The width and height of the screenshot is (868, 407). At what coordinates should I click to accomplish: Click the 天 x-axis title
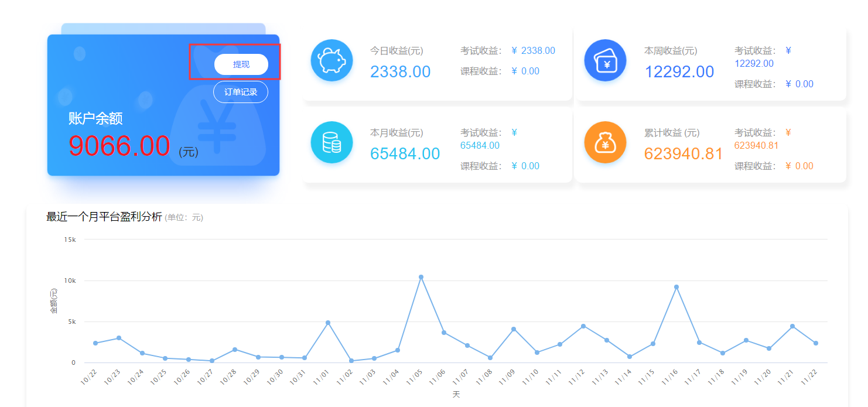click(456, 395)
